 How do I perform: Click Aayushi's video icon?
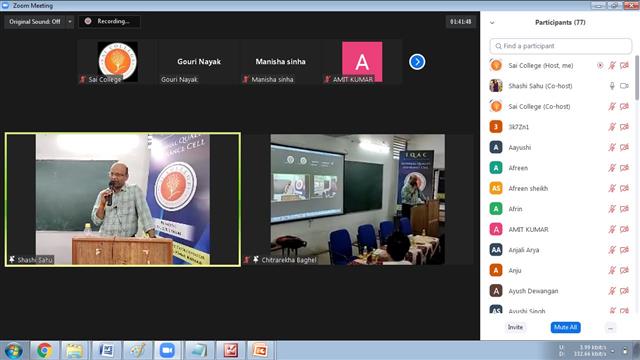pos(624,147)
